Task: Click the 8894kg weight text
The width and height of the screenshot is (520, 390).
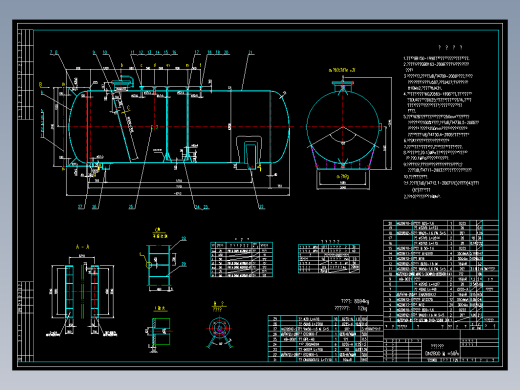Action: tap(361, 302)
